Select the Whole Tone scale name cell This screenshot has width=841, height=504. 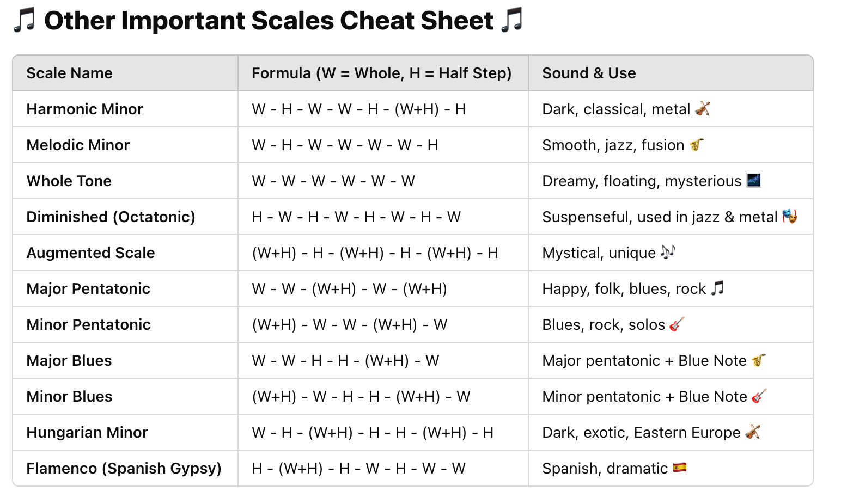[125, 181]
